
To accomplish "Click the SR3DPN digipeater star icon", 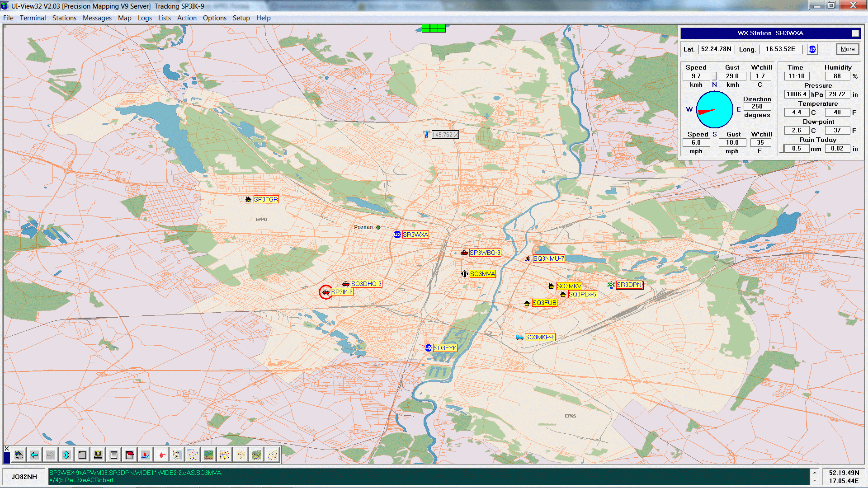I will tap(611, 285).
